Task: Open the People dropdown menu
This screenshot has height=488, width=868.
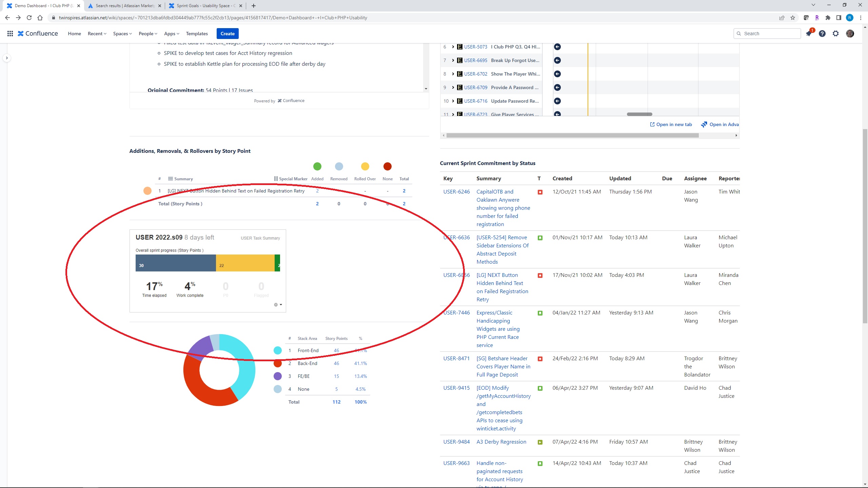Action: [x=148, y=34]
